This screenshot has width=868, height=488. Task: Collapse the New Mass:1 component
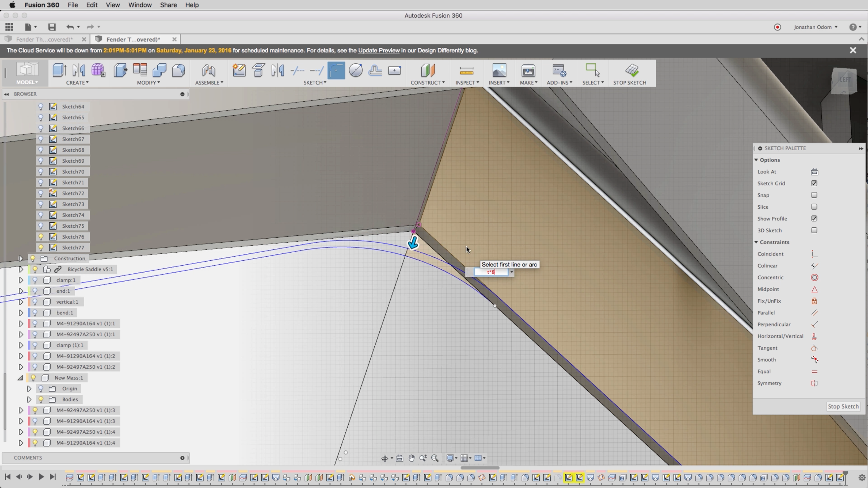(21, 378)
